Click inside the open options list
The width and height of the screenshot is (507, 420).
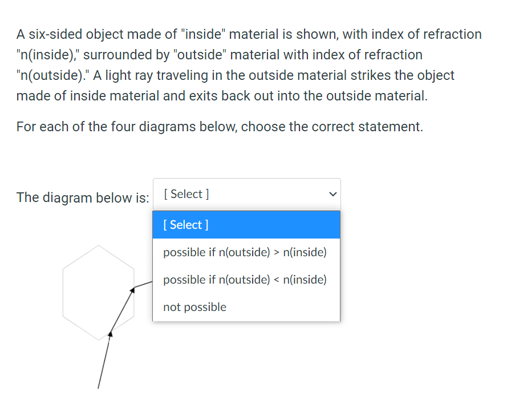245,265
